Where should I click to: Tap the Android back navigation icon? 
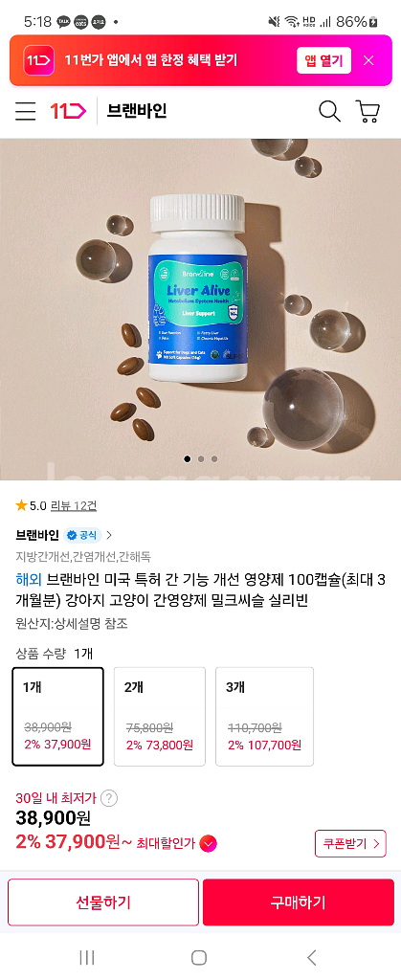312,957
